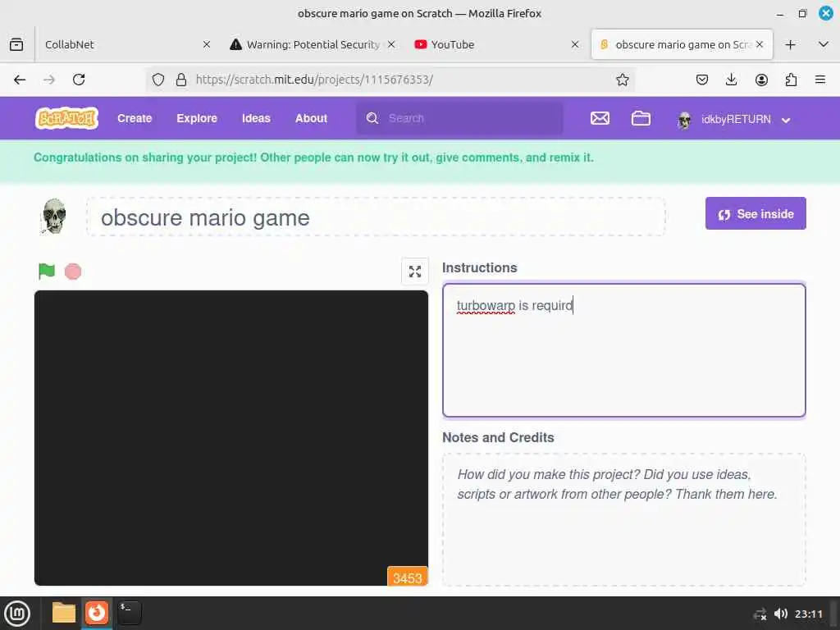Start the project with the green flag
The image size is (840, 630).
click(x=47, y=272)
